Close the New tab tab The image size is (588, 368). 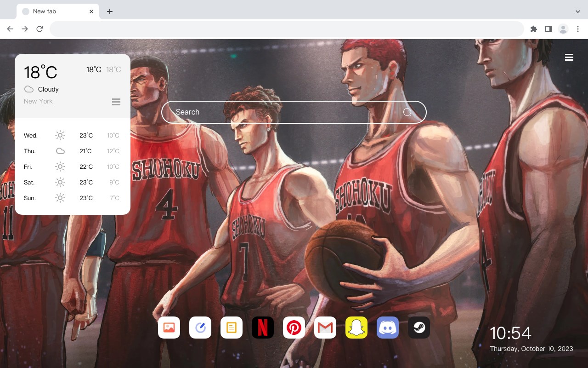[x=92, y=11]
